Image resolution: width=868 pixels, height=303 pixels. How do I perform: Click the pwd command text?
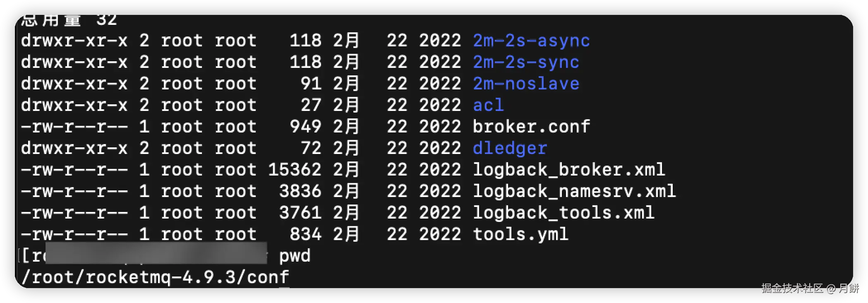[x=295, y=256]
